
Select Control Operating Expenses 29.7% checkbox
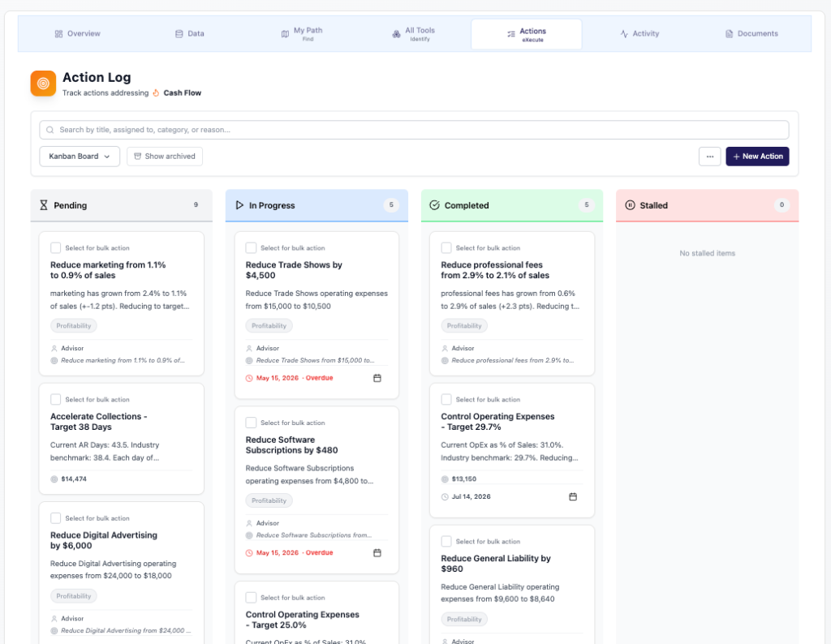pyautogui.click(x=446, y=399)
